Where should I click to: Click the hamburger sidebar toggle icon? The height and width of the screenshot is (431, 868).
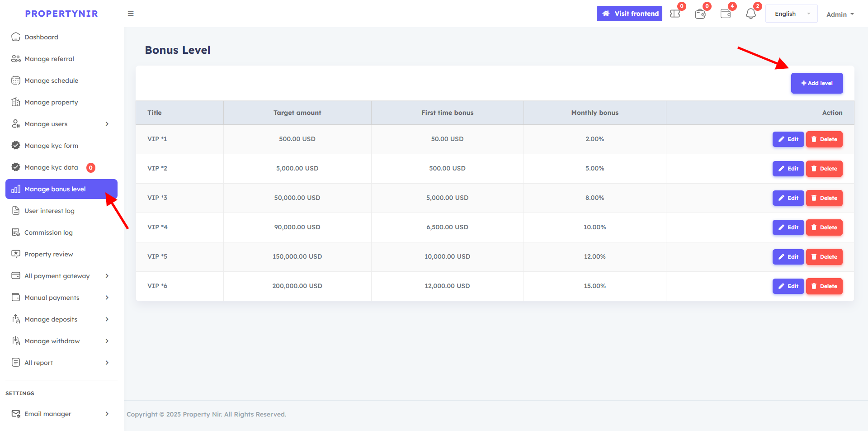point(131,14)
